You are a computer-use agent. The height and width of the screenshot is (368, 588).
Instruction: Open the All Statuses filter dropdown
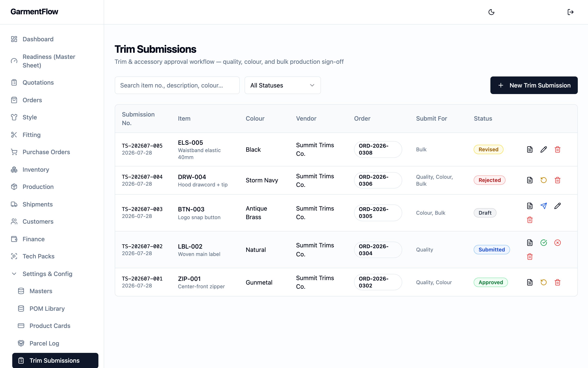coord(283,85)
